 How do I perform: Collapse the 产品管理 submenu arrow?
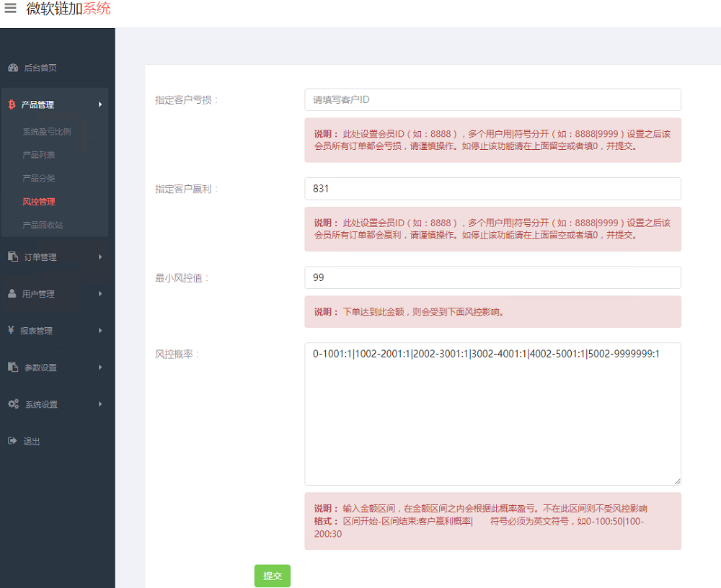[100, 104]
